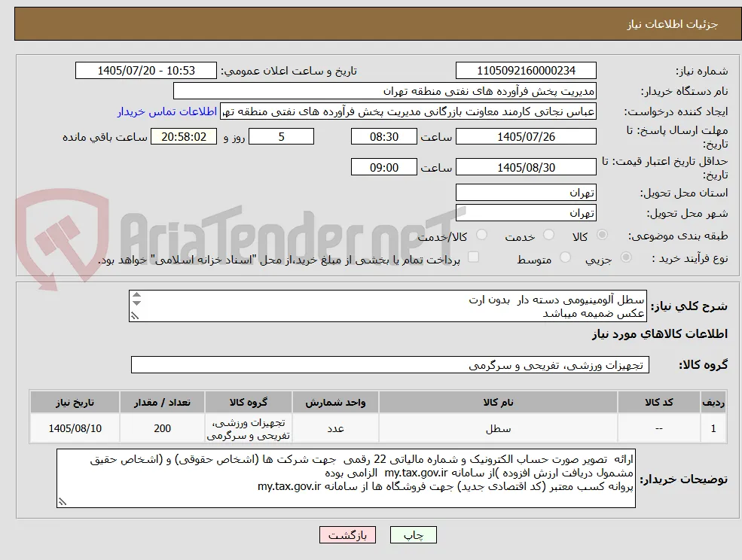Click the واحد شمارش column header

click(335, 403)
